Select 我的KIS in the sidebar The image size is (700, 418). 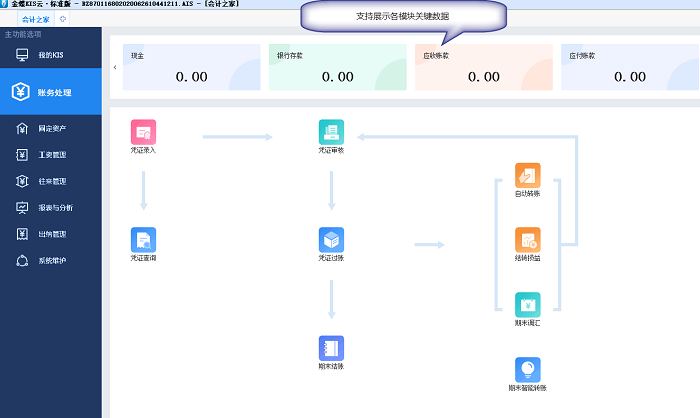pyautogui.click(x=51, y=55)
